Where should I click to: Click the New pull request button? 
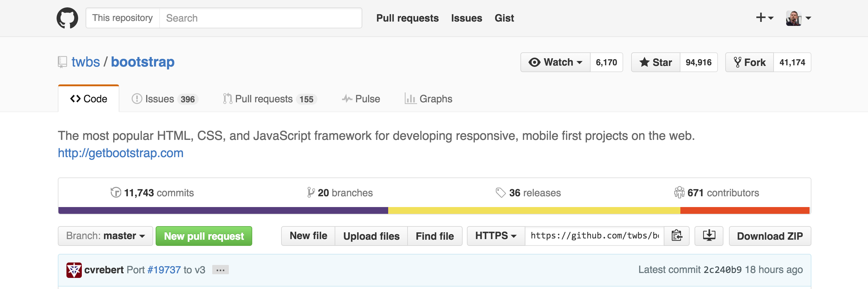point(204,236)
